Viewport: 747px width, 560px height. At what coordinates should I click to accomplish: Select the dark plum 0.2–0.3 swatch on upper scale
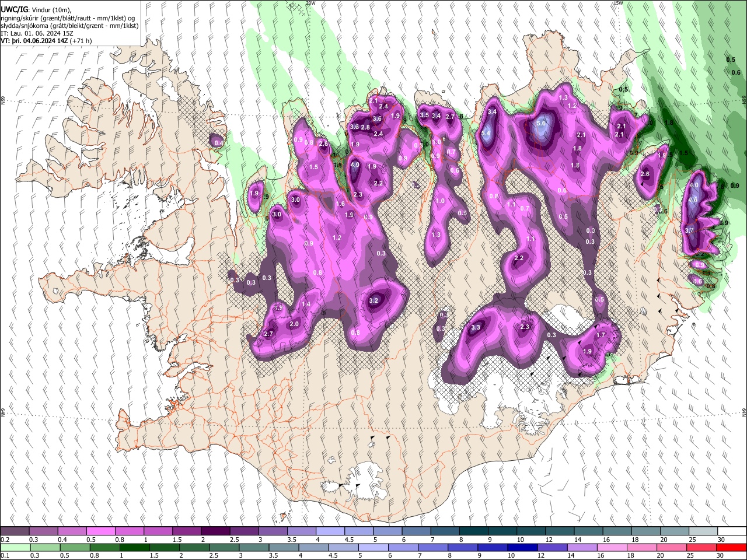[x=15, y=531]
